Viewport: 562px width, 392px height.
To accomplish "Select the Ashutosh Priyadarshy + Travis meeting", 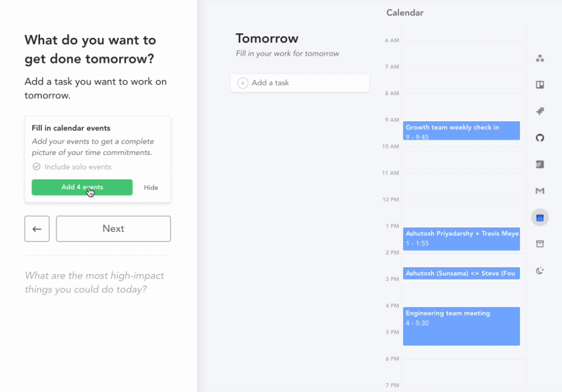I will click(461, 239).
